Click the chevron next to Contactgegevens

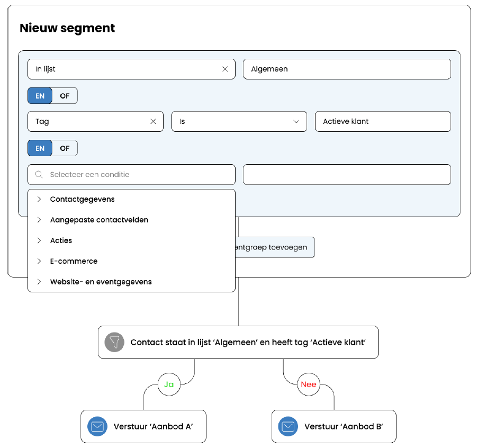click(38, 199)
